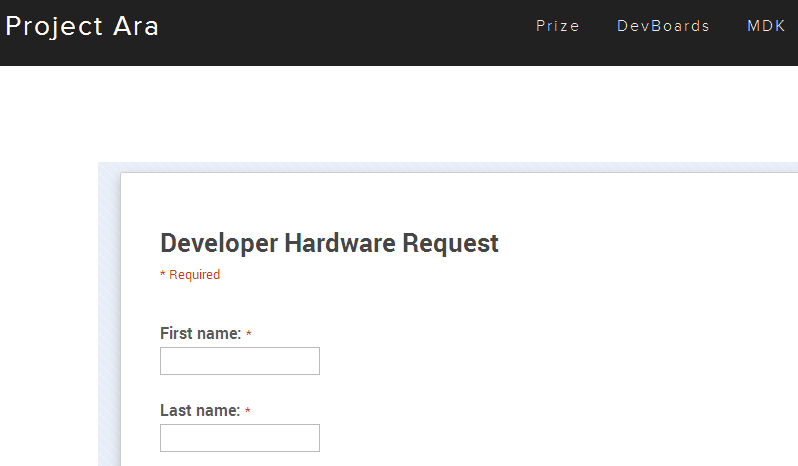Click the red asterisk beside First name
Image resolution: width=798 pixels, height=466 pixels.
[248, 334]
